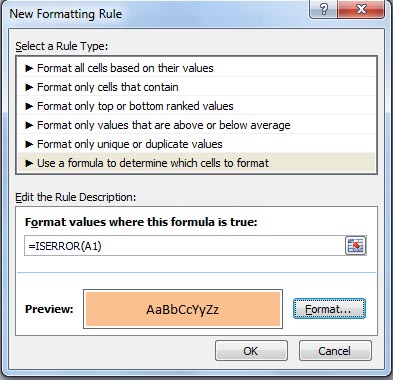Open the Format... dialog button
Screen dimensions: 393x380
pyautogui.click(x=329, y=309)
